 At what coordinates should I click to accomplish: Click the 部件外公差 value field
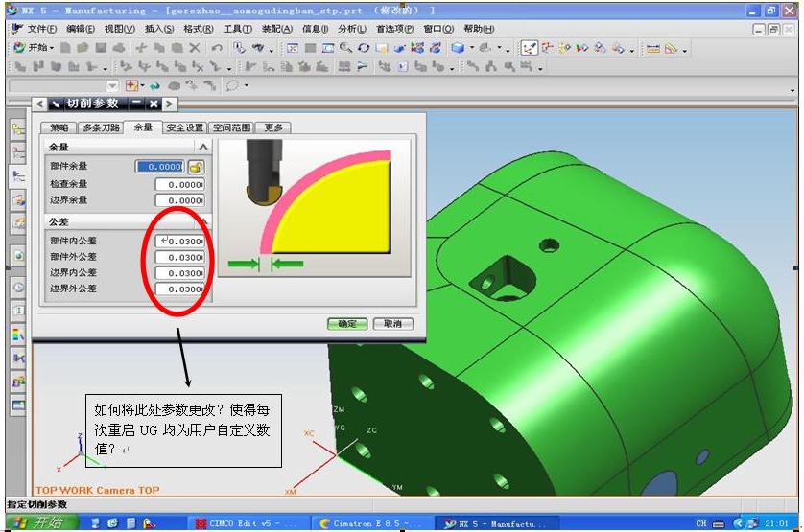click(180, 257)
